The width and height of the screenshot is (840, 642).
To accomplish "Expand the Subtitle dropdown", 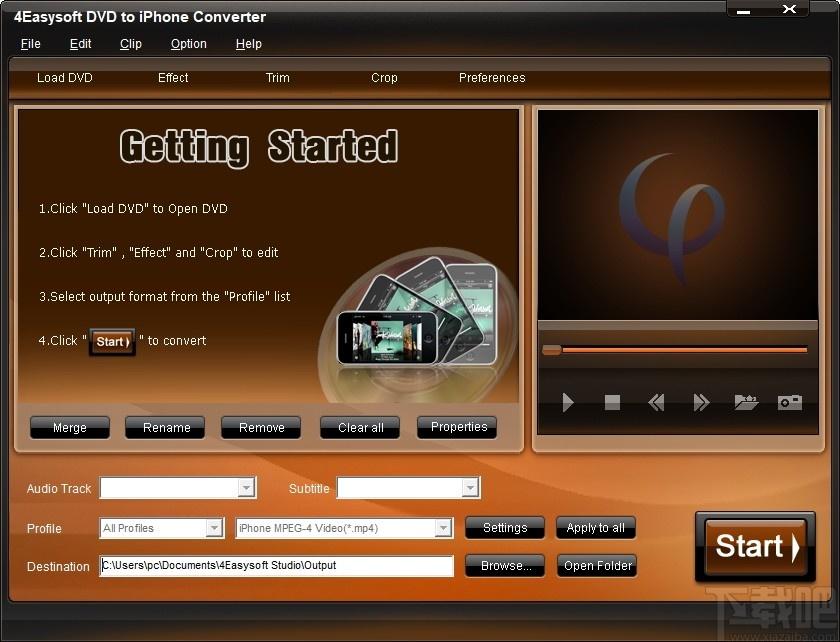I will [x=470, y=488].
